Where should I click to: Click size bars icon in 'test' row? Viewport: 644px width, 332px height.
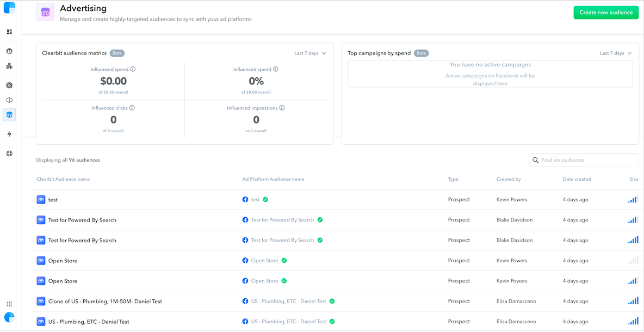tap(633, 199)
